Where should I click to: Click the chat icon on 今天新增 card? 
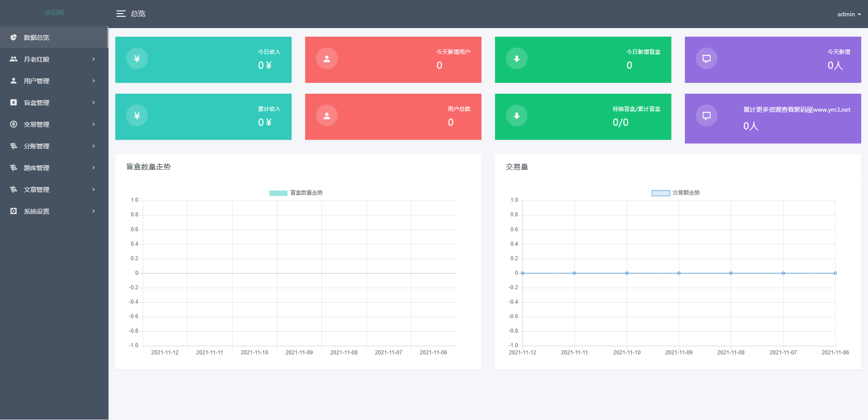(707, 59)
